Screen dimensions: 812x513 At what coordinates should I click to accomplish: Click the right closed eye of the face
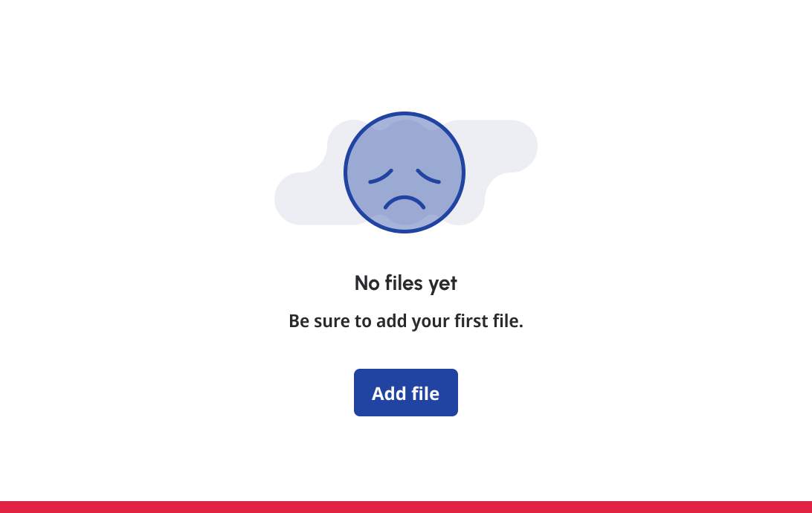point(428,176)
